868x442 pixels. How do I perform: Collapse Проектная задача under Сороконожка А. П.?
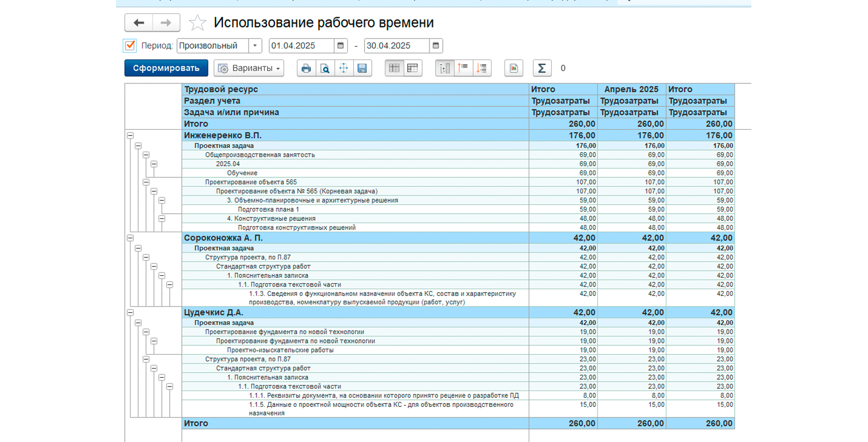coord(138,248)
